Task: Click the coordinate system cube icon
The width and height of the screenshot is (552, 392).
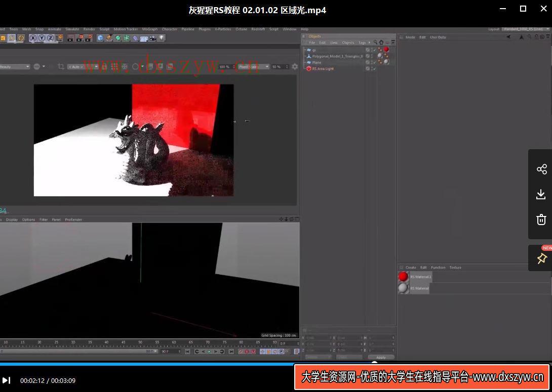Action: pyautogui.click(x=59, y=38)
